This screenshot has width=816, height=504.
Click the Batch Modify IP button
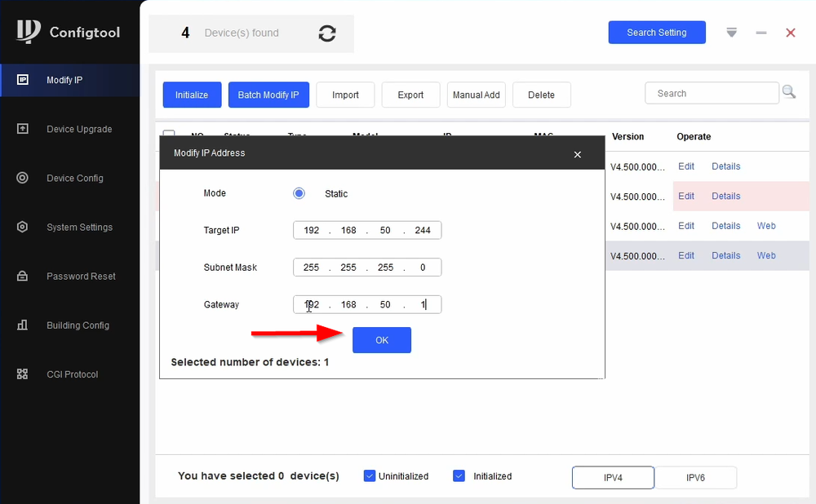pos(268,95)
